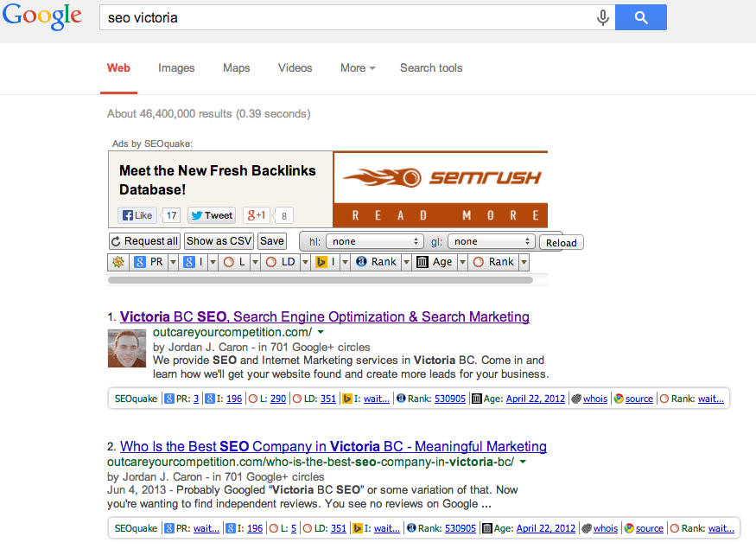Screen dimensions: 756x549
Task: Click the blue magnifying glass search button
Action: [x=641, y=17]
